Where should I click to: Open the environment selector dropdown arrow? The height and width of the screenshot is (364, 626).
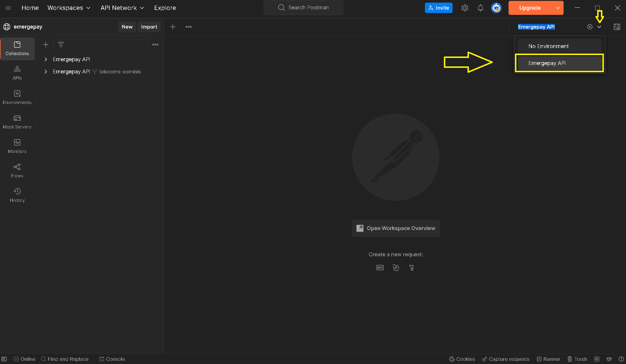(599, 26)
